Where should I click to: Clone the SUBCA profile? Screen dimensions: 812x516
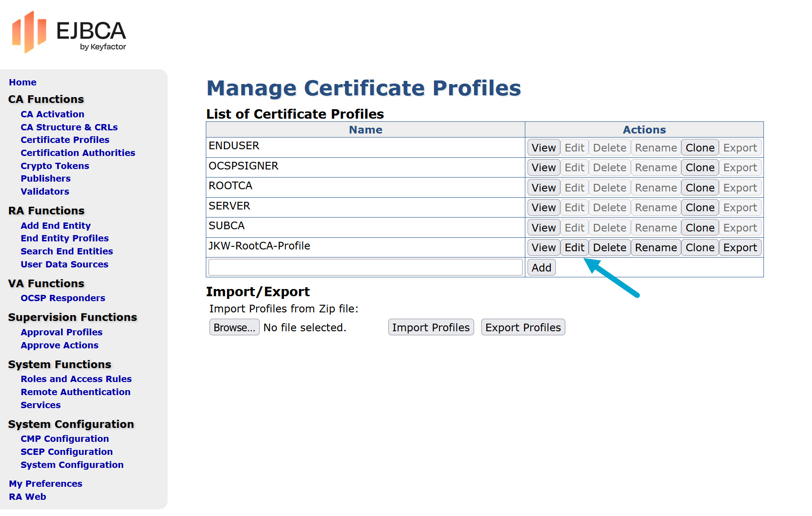(700, 227)
